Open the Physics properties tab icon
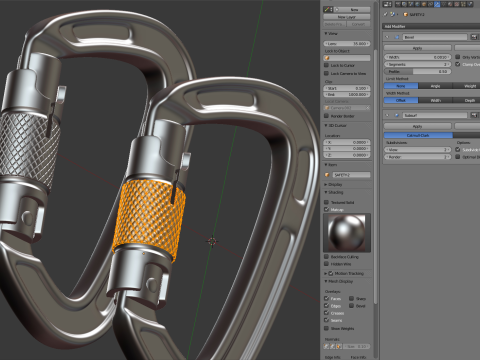The width and height of the screenshot is (480, 360). coord(469,4)
